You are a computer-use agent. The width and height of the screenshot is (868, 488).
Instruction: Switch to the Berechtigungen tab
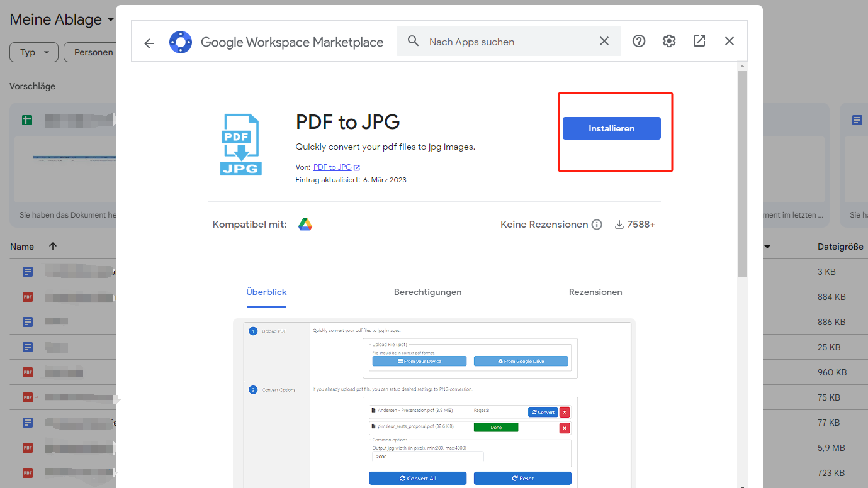428,292
